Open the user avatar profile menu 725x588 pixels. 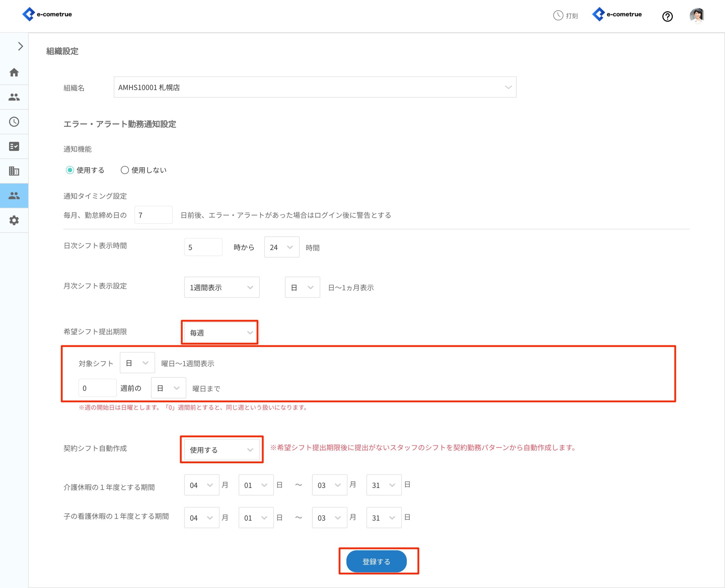click(696, 16)
